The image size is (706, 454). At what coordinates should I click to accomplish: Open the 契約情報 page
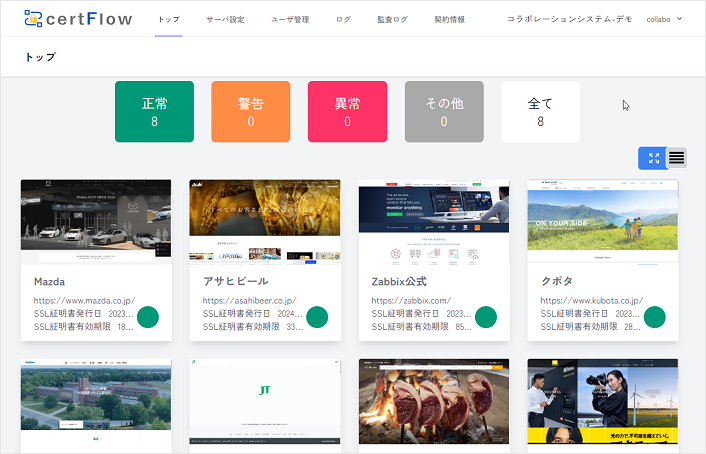(449, 19)
